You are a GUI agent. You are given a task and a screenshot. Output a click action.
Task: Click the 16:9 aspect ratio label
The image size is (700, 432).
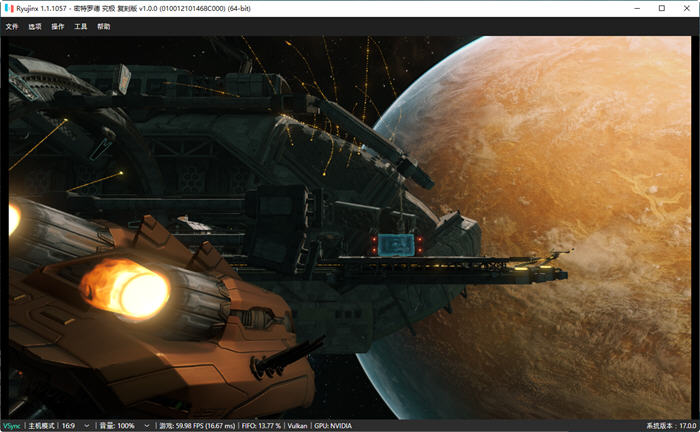(x=68, y=426)
